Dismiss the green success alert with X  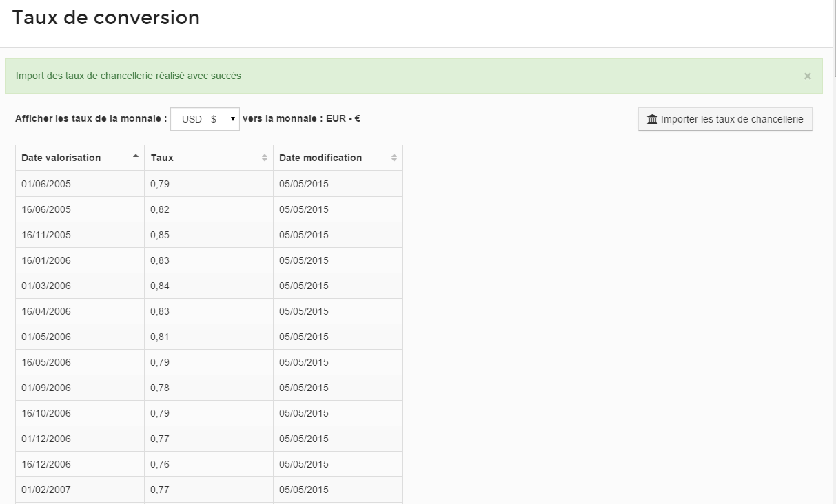pos(807,76)
